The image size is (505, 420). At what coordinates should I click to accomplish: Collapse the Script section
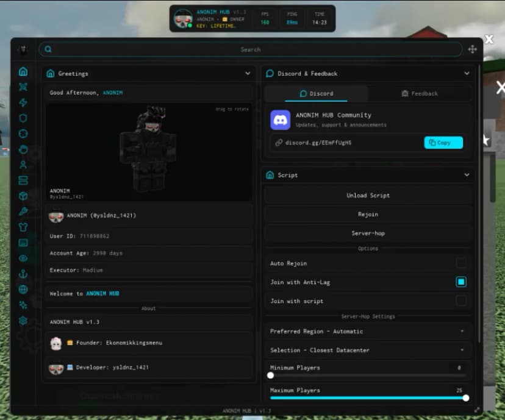(x=467, y=175)
